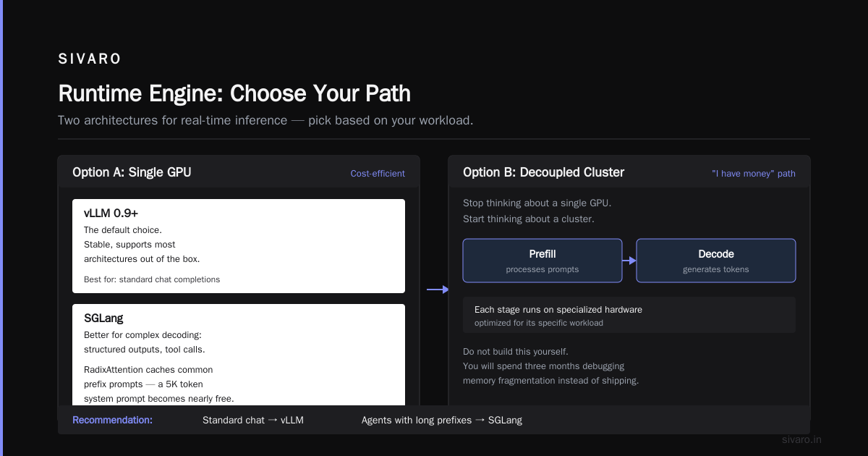Click 'Better for complex decoding:' text

(x=143, y=335)
